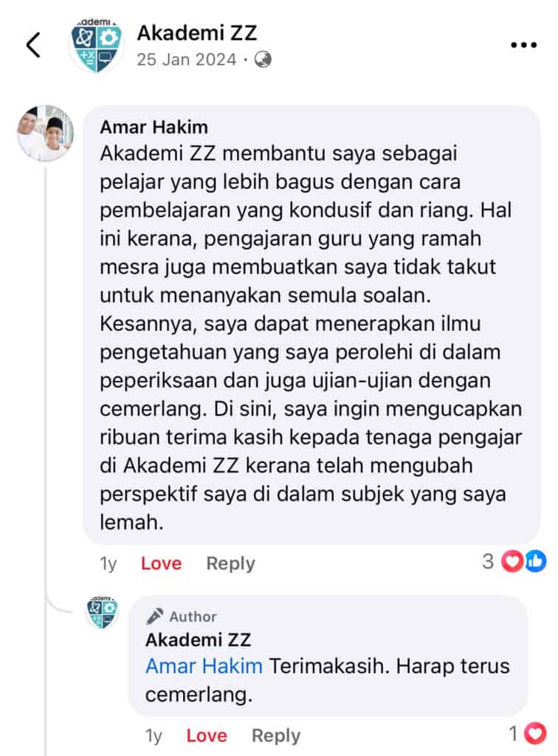Go back with the left arrow
The image size is (558, 756).
pyautogui.click(x=34, y=45)
